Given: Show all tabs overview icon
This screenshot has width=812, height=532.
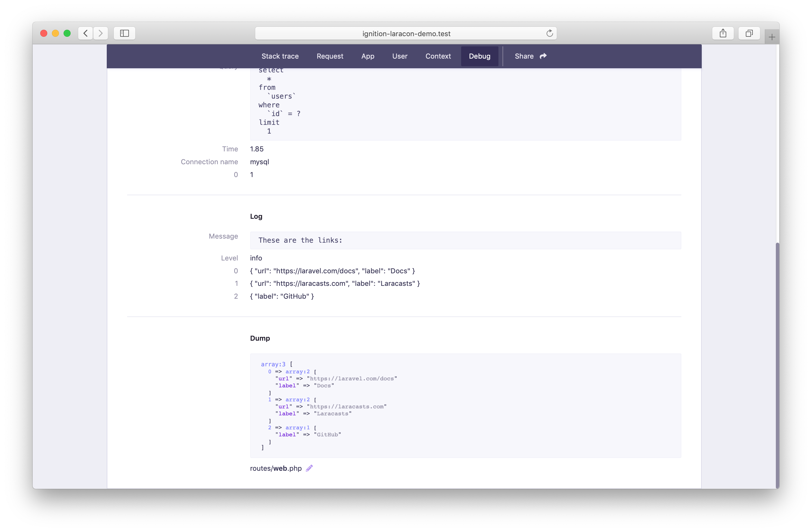Looking at the screenshot, I should pyautogui.click(x=749, y=33).
